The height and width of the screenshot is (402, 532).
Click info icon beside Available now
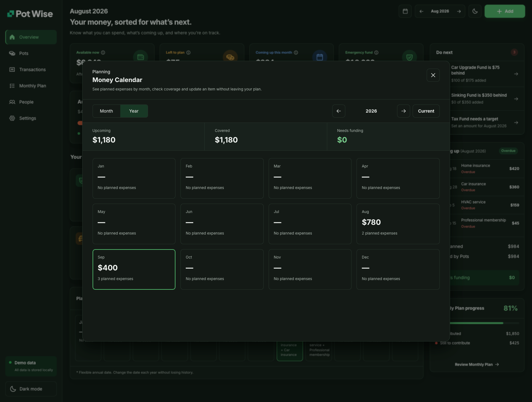click(103, 52)
